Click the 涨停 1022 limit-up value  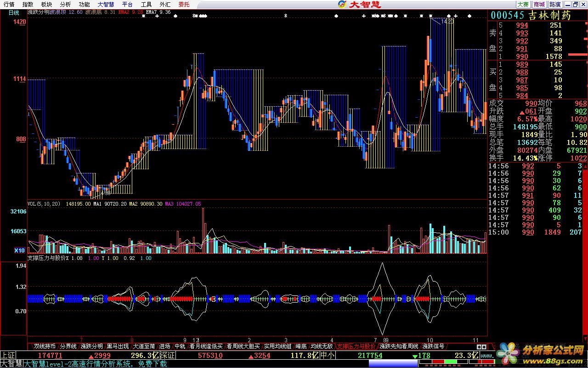coord(578,158)
